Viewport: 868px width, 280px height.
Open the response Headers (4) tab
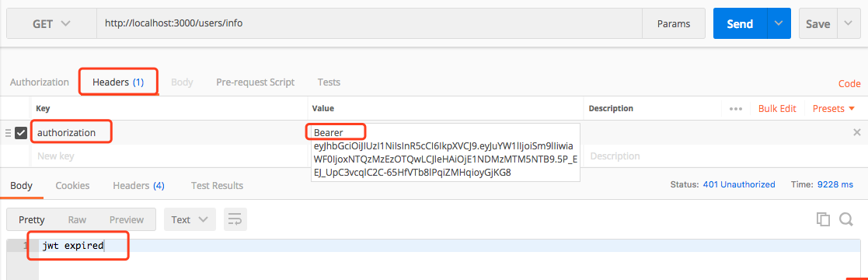click(138, 185)
